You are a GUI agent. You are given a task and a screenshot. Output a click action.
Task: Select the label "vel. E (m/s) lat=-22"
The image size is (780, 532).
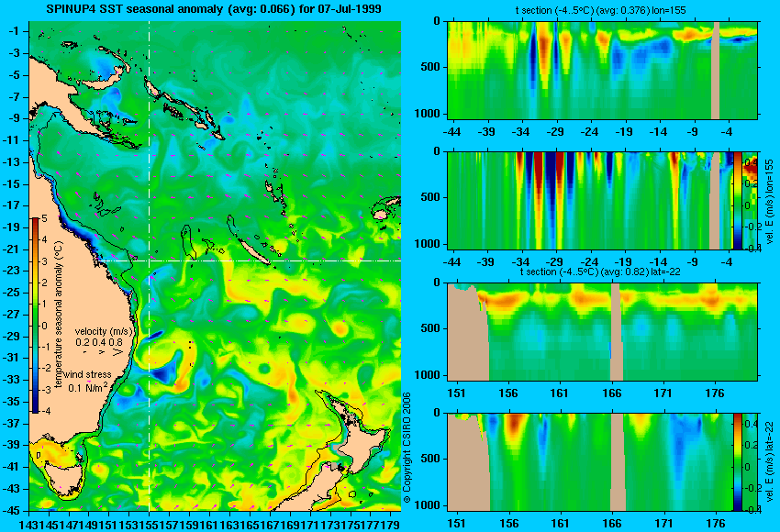(x=770, y=462)
